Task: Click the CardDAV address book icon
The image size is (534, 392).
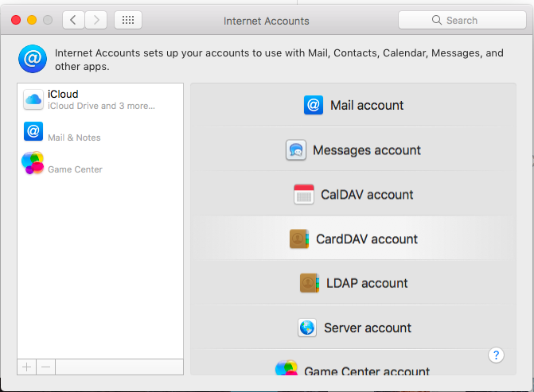Action: point(299,239)
